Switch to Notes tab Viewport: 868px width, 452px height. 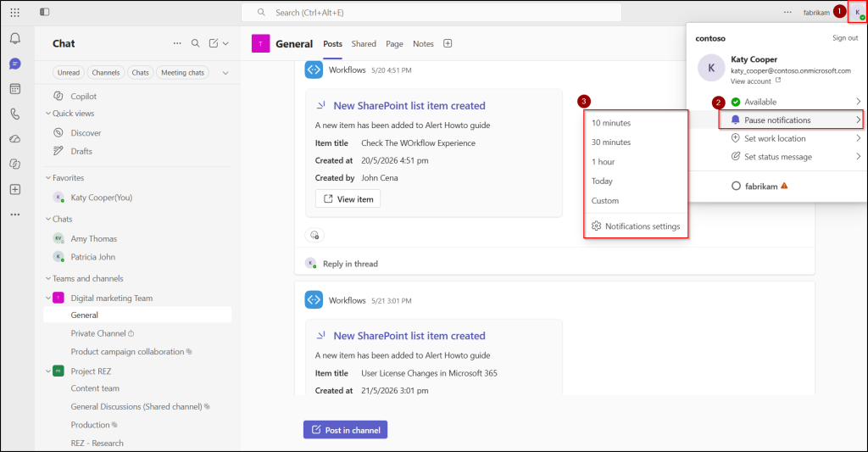pos(423,44)
